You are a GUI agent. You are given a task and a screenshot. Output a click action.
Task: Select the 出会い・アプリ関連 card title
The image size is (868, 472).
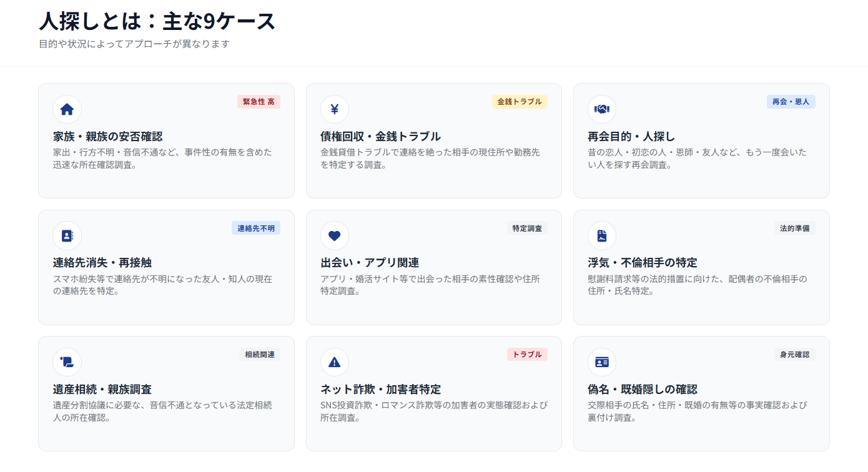click(370, 263)
